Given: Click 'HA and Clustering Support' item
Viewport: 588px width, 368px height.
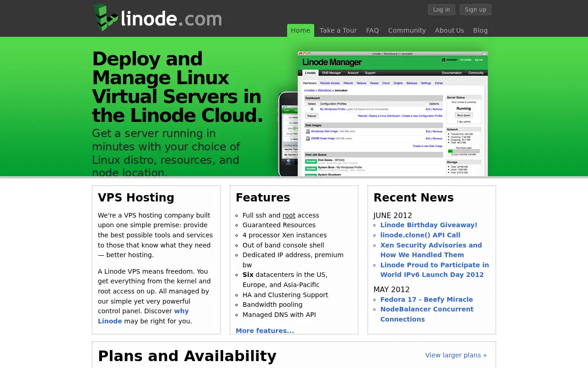Looking at the screenshot, I should click(285, 295).
